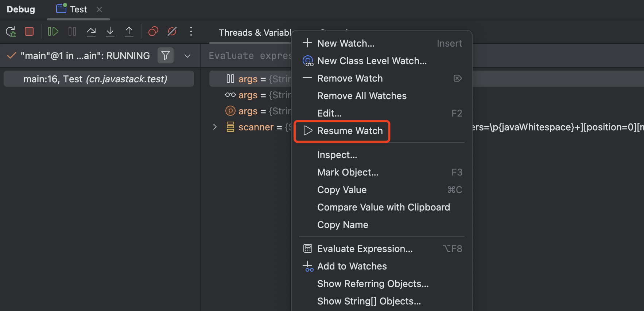Toggle the thread filter button
The image size is (644, 311).
pos(166,56)
